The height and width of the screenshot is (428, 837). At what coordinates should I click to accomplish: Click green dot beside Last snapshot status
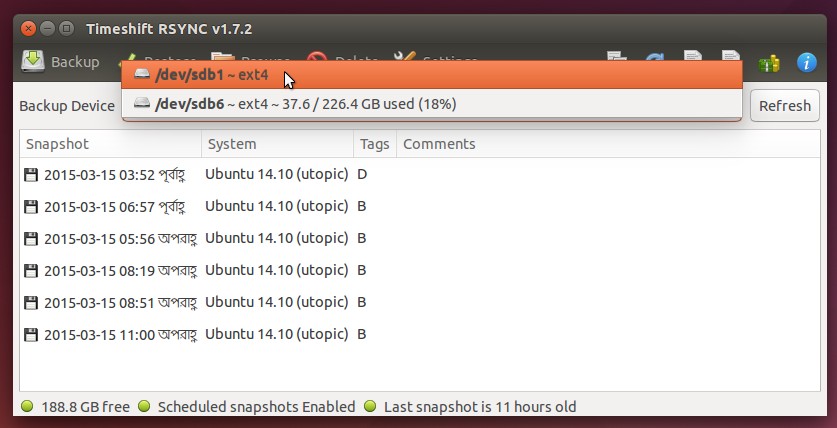(370, 407)
